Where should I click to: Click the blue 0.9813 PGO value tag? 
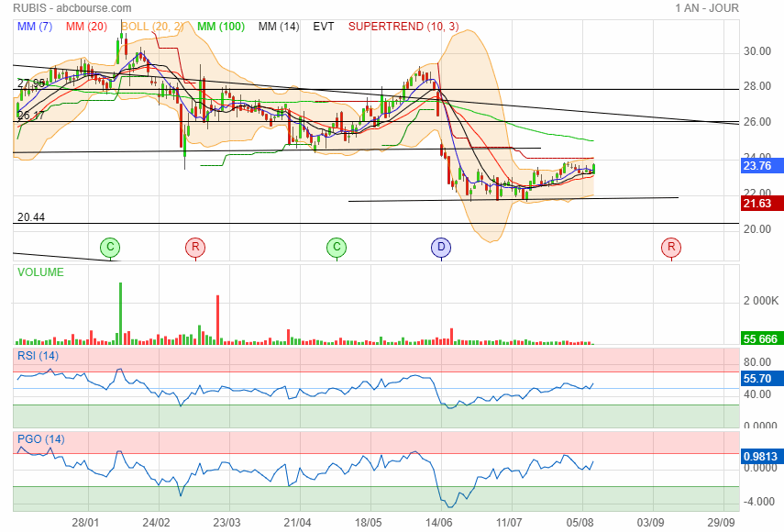tap(762, 457)
